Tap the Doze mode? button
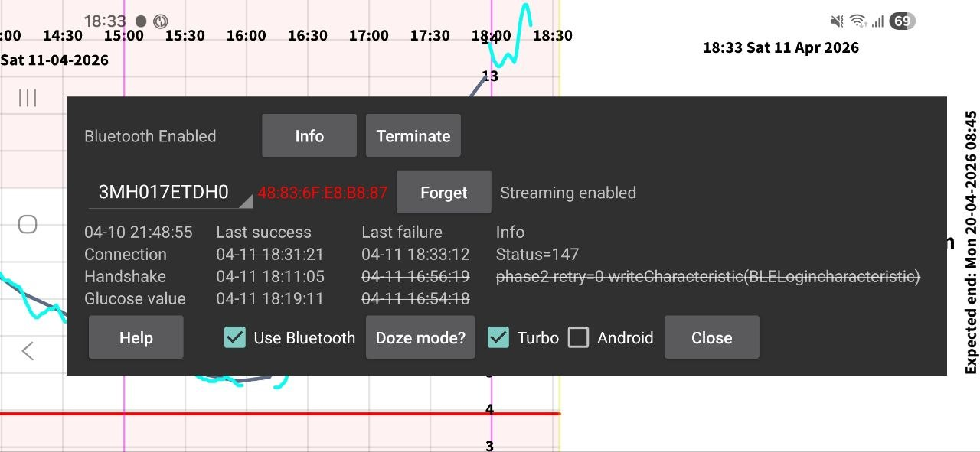The width and height of the screenshot is (980, 452). (x=420, y=337)
